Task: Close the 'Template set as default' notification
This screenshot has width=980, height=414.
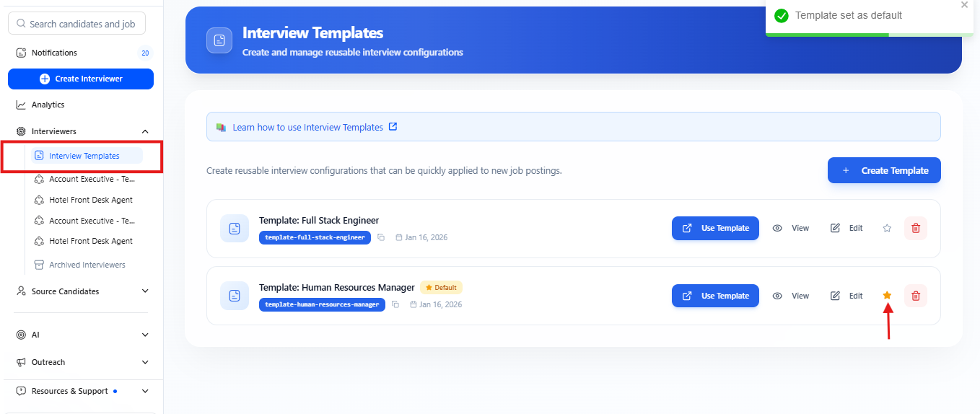Action: [964, 5]
